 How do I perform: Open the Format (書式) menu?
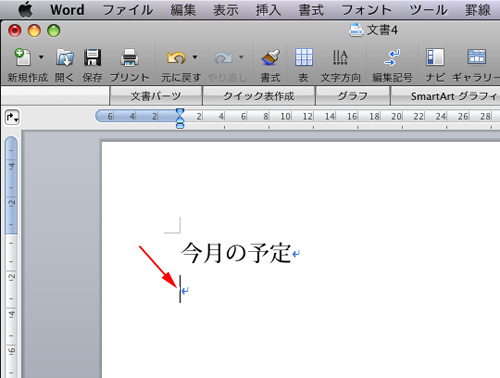(311, 10)
